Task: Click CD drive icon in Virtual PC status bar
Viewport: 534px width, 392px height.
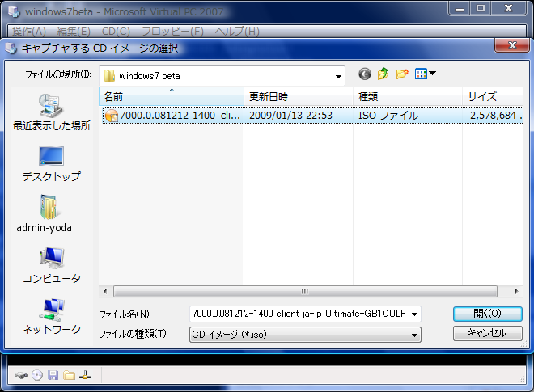Action: pos(37,375)
